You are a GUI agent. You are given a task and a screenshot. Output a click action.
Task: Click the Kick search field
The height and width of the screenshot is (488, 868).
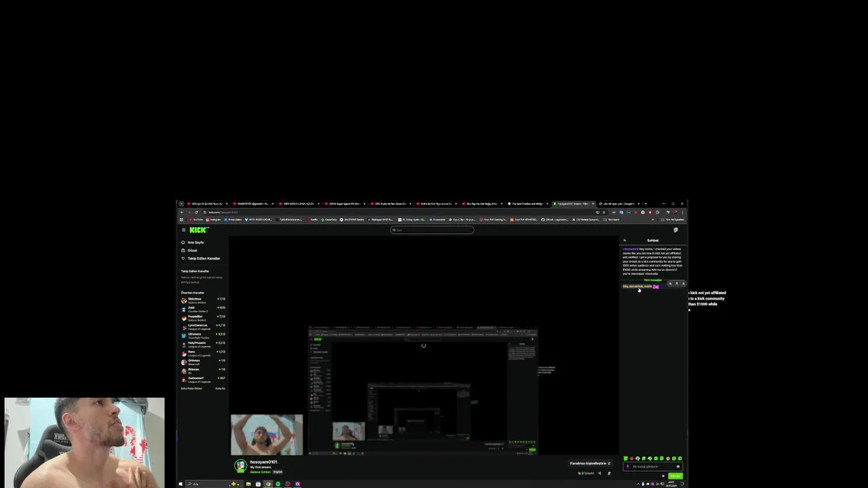point(432,230)
